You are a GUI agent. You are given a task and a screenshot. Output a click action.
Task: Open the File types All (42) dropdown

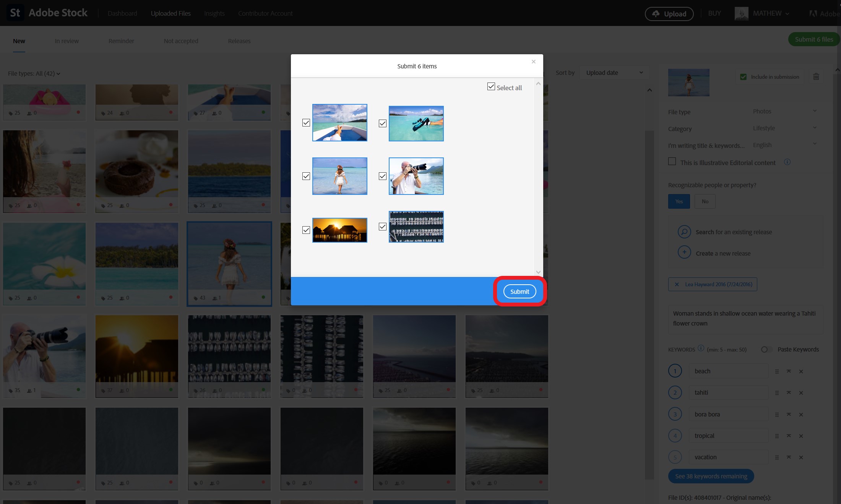(34, 73)
